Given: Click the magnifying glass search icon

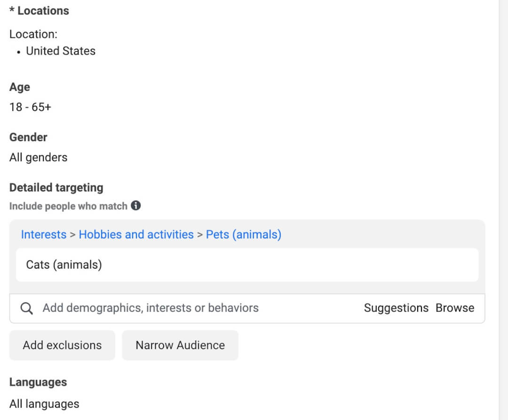Looking at the screenshot, I should click(x=27, y=308).
